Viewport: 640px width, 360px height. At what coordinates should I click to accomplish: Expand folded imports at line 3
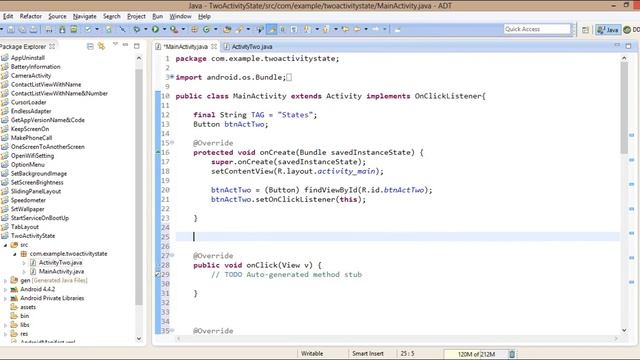[172, 77]
